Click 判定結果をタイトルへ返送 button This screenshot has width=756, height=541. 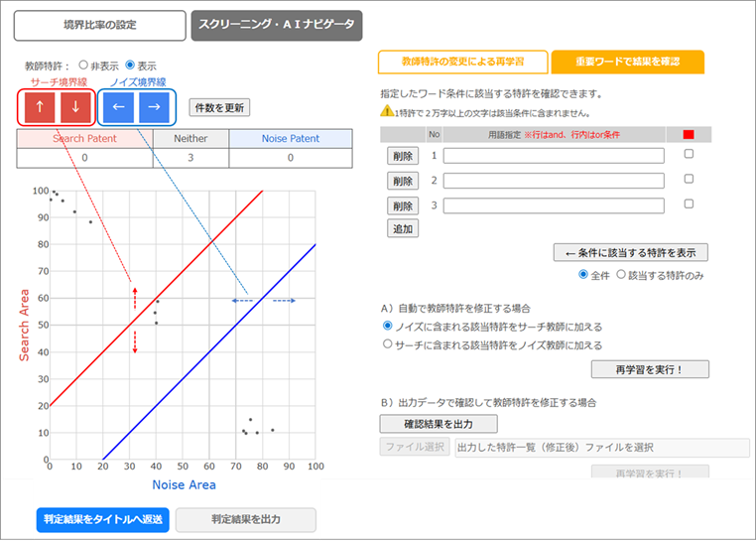[x=102, y=519]
